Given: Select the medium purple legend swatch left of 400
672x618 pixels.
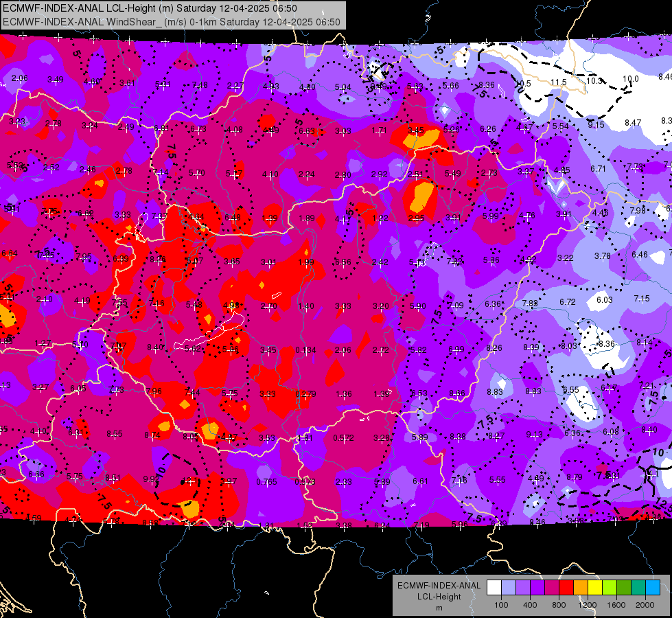Looking at the screenshot, I should (x=523, y=587).
